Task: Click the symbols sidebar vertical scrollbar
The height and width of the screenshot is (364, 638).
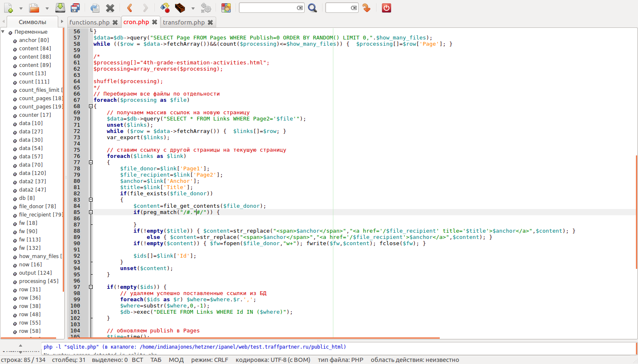Action: click(63, 160)
